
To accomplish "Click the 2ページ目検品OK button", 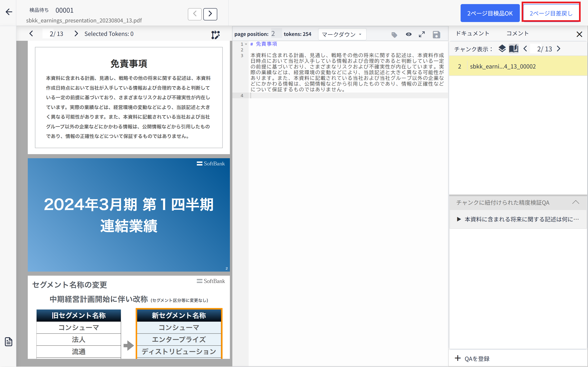I will (x=490, y=13).
